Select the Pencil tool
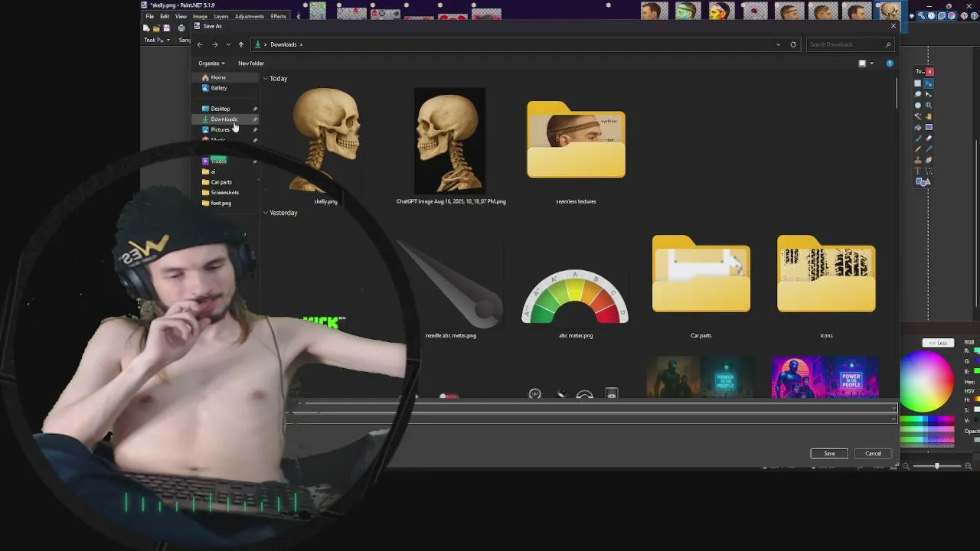Image resolution: width=980 pixels, height=551 pixels. click(917, 149)
